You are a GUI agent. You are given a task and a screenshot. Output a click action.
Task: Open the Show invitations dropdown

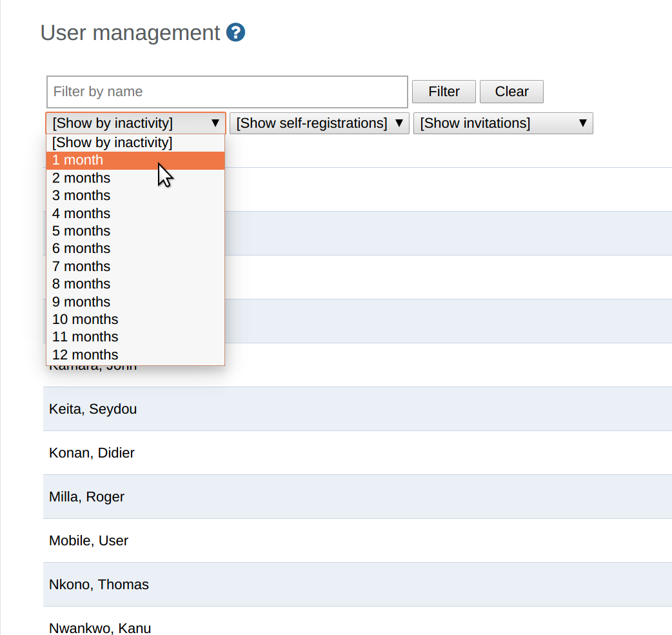[x=502, y=123]
